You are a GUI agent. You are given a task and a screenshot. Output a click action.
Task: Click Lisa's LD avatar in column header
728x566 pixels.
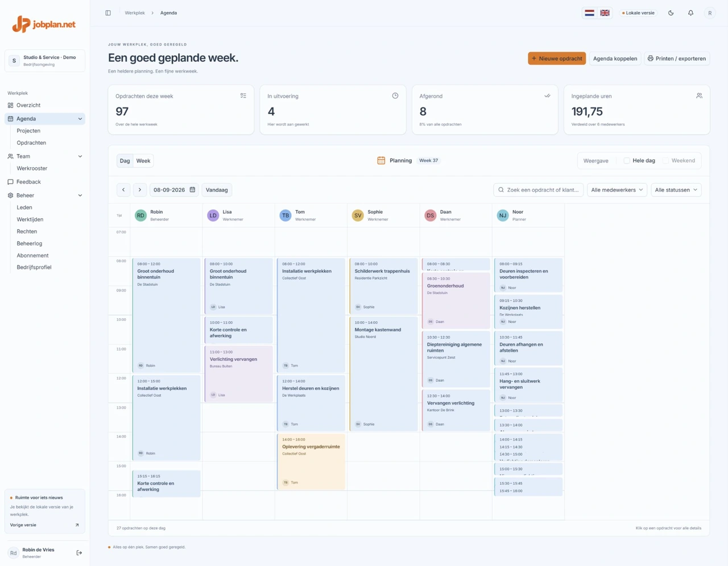coord(213,215)
